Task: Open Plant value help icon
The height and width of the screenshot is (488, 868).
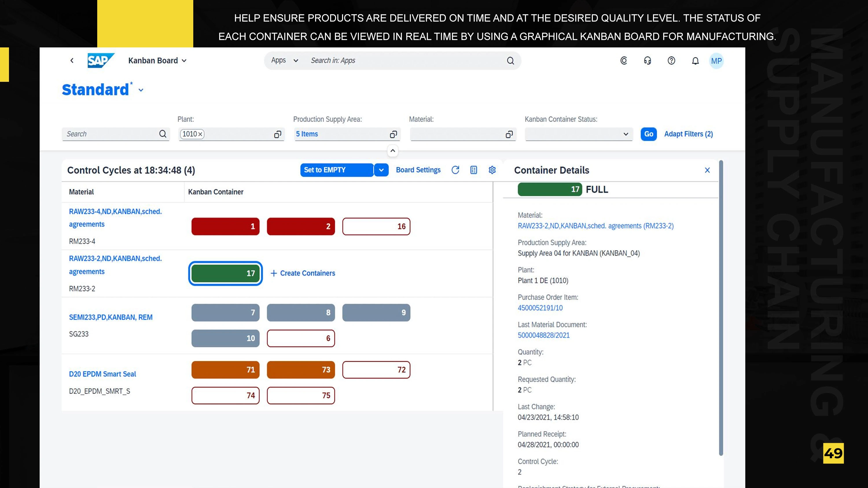Action: coord(277,134)
